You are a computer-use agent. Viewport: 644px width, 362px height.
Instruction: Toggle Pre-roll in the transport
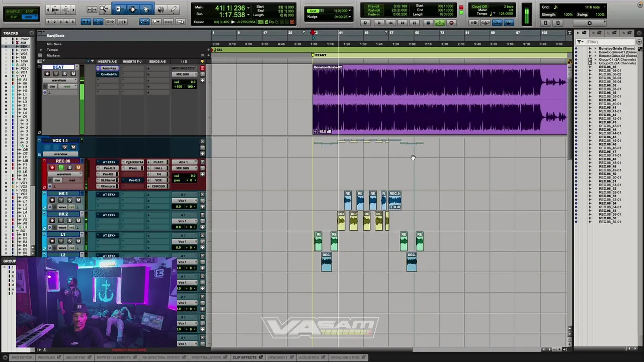pos(373,7)
